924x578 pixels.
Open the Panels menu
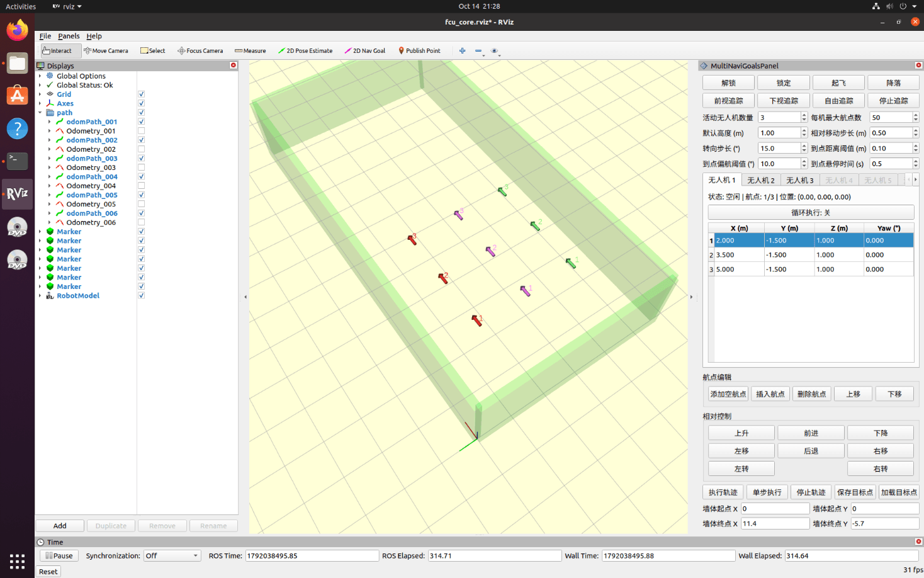69,36
